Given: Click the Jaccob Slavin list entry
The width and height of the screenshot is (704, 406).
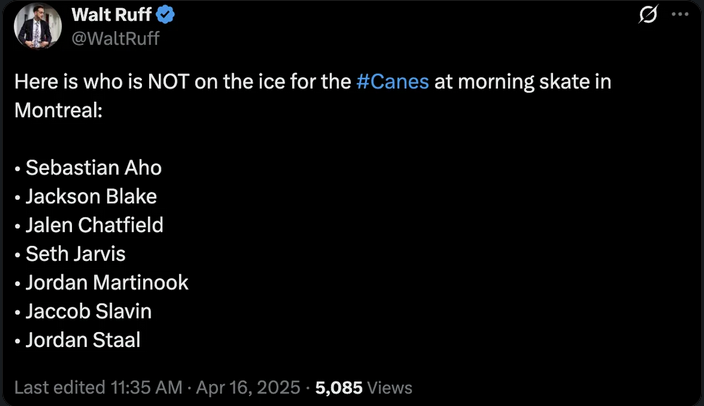Looking at the screenshot, I should pos(89,312).
